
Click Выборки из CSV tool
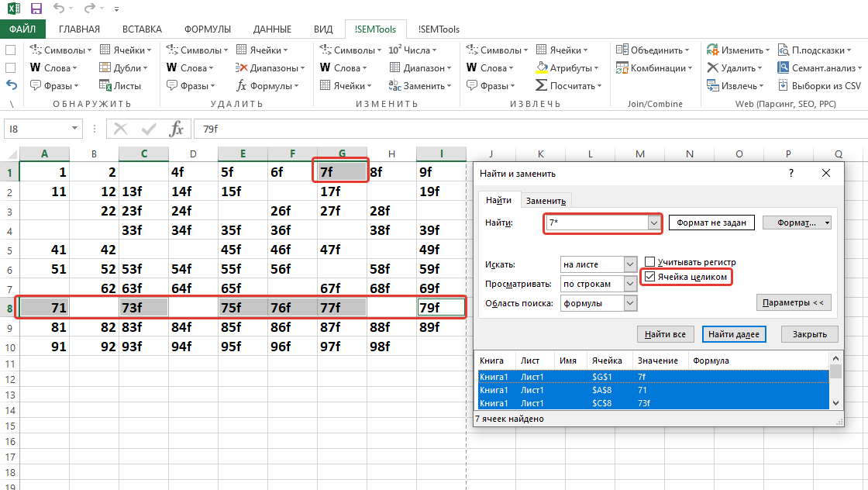point(820,86)
